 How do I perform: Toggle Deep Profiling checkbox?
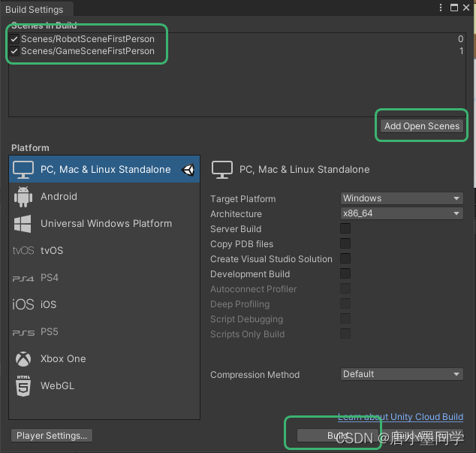[345, 304]
